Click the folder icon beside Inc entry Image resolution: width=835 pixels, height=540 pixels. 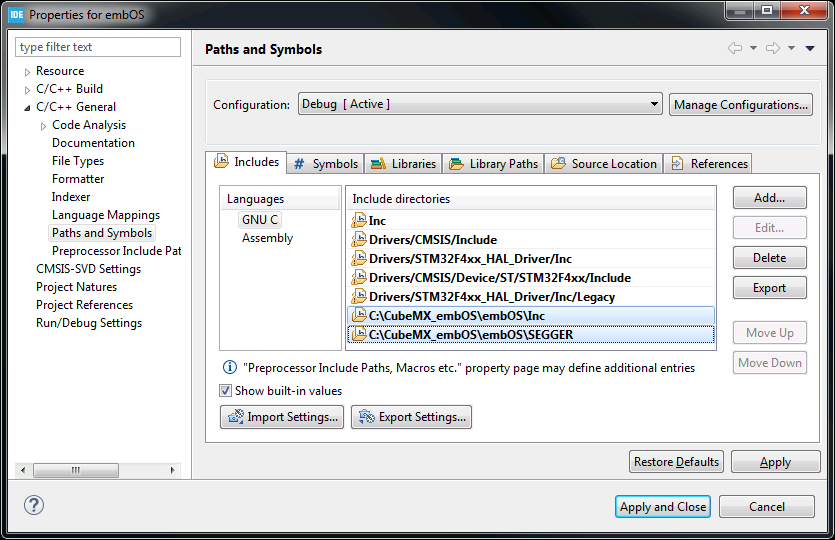click(359, 221)
